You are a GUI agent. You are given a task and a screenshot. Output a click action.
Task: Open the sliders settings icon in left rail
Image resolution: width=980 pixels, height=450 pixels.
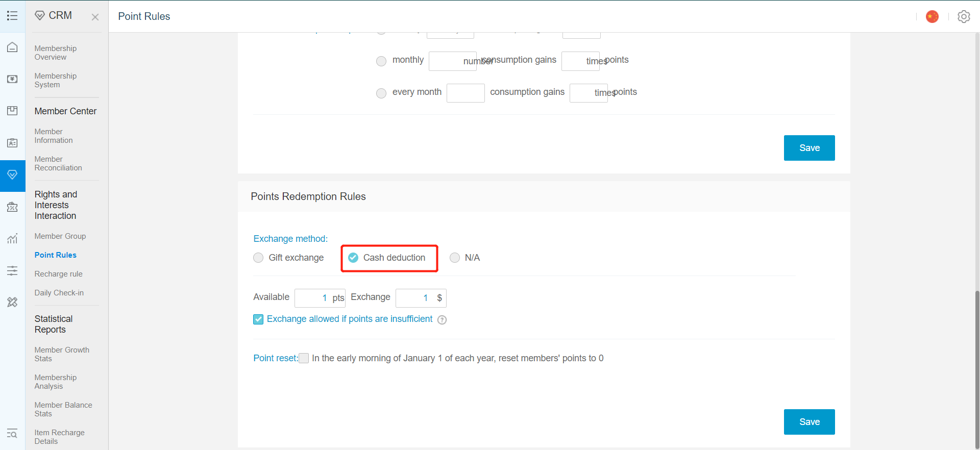coord(12,270)
